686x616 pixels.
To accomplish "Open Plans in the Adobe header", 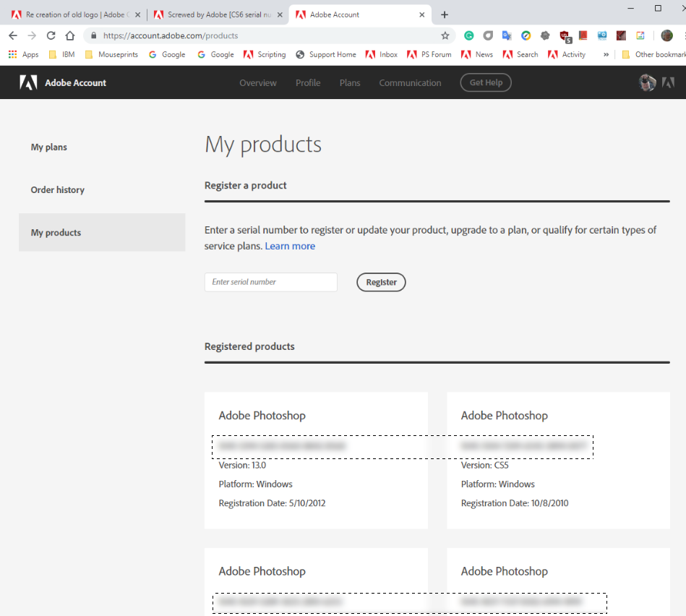I will pos(350,82).
